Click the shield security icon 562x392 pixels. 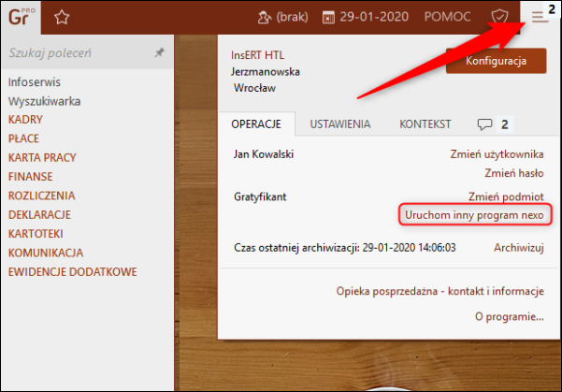coord(499,17)
